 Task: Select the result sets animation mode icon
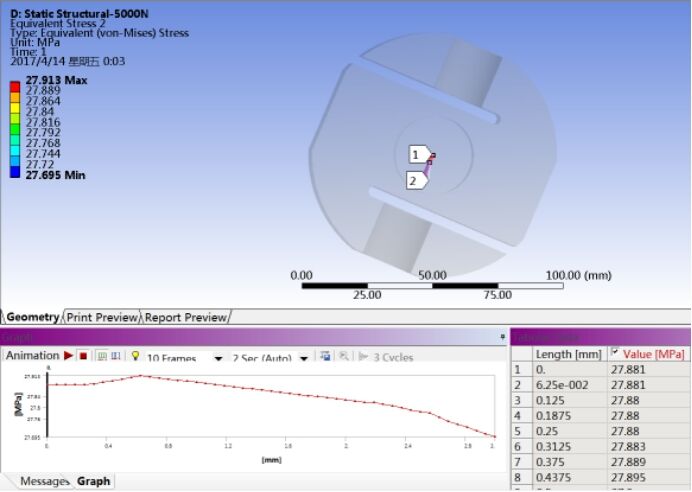116,356
